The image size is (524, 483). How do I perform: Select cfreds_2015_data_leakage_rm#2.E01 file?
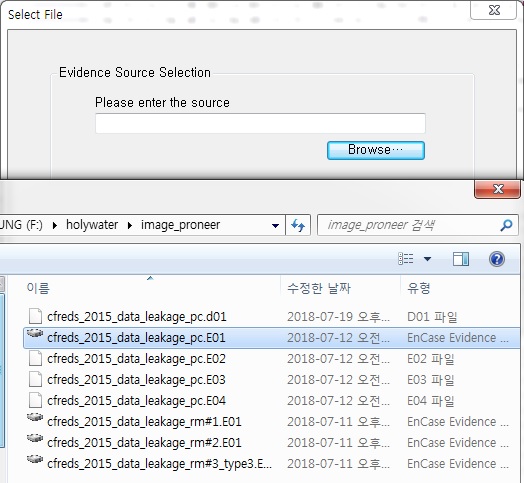(x=144, y=443)
